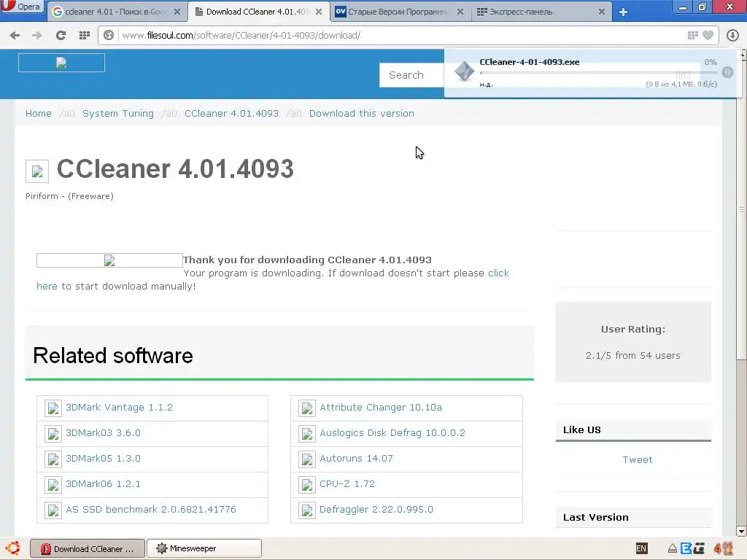Click broken banner image beside thank-you text
The image size is (747, 560).
(x=109, y=260)
